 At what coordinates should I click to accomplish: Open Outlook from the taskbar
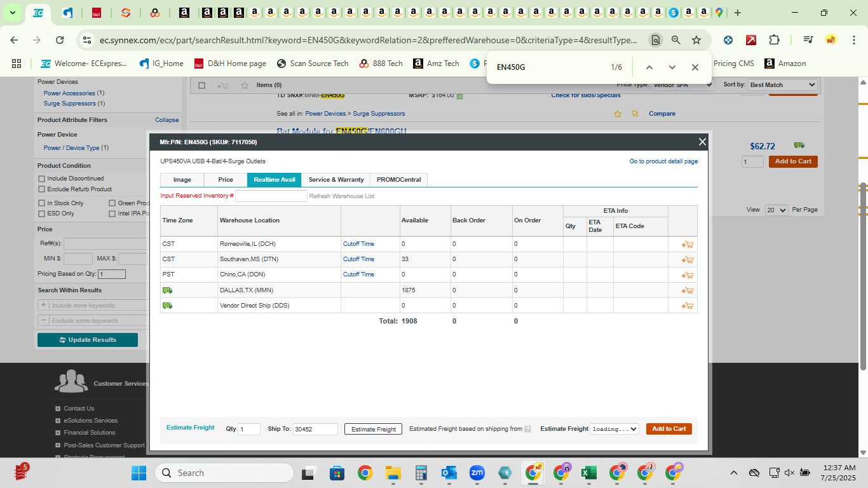click(449, 473)
